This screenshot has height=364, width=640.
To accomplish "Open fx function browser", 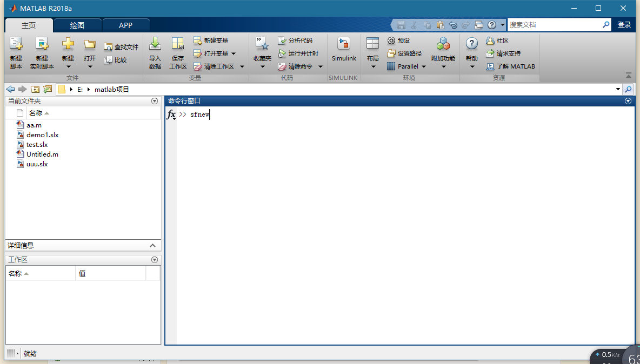I will click(x=171, y=115).
